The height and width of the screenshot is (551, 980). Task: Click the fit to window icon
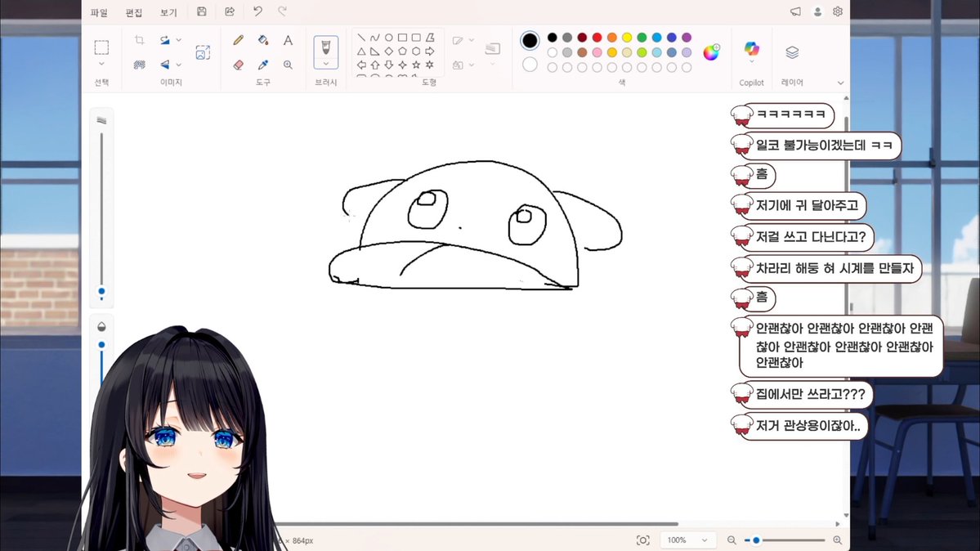642,540
